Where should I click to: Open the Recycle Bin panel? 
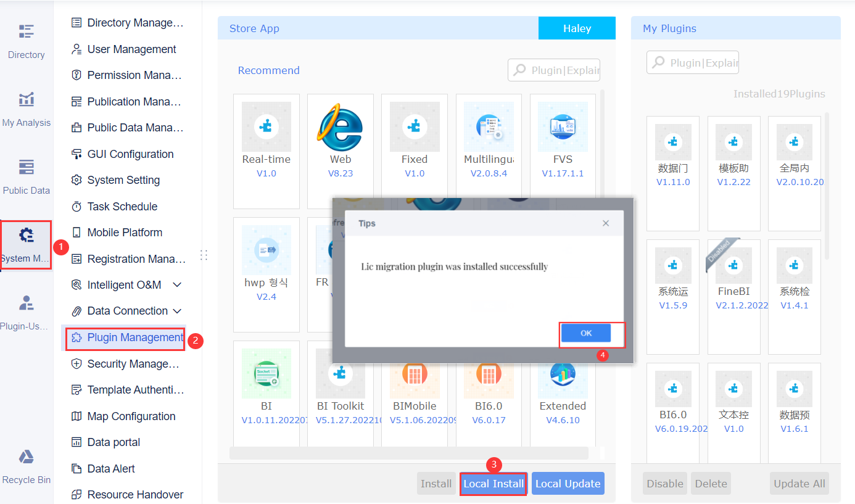coord(26,456)
